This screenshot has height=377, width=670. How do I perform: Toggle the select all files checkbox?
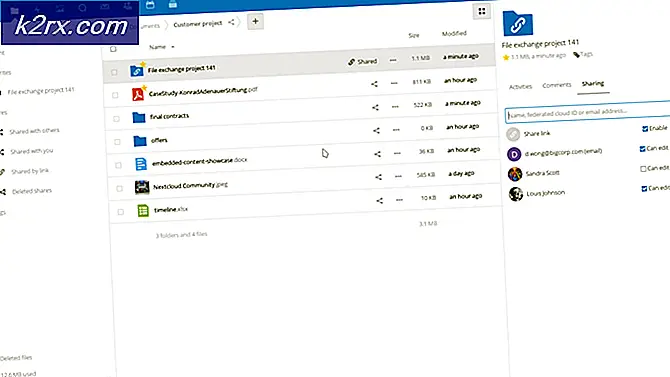click(113, 49)
